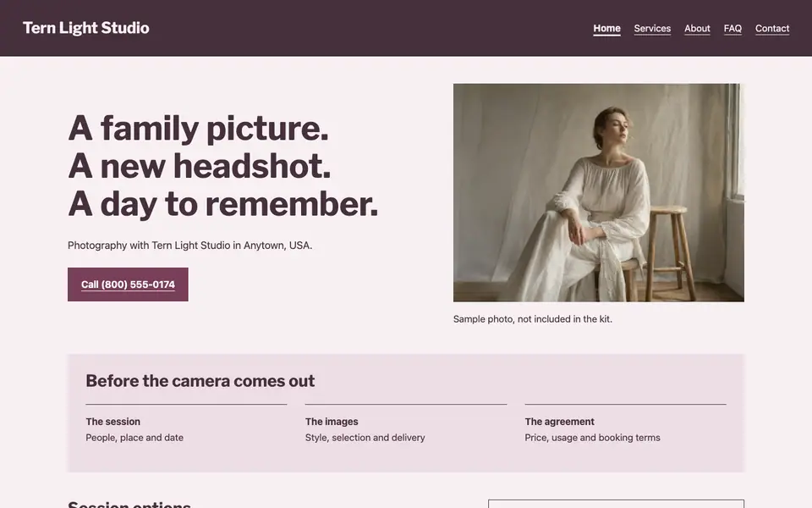This screenshot has width=812, height=508.
Task: Go to the Services page
Action: [x=652, y=29]
